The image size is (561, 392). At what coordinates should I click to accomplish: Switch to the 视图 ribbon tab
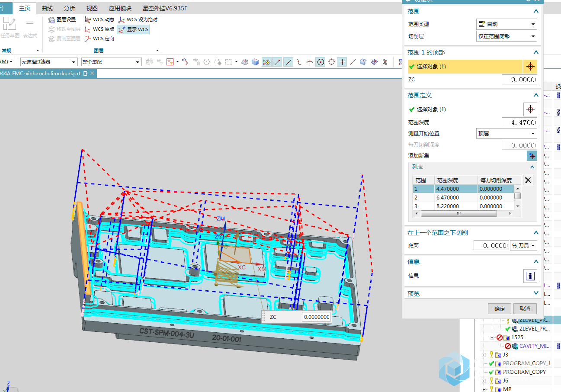(x=92, y=8)
